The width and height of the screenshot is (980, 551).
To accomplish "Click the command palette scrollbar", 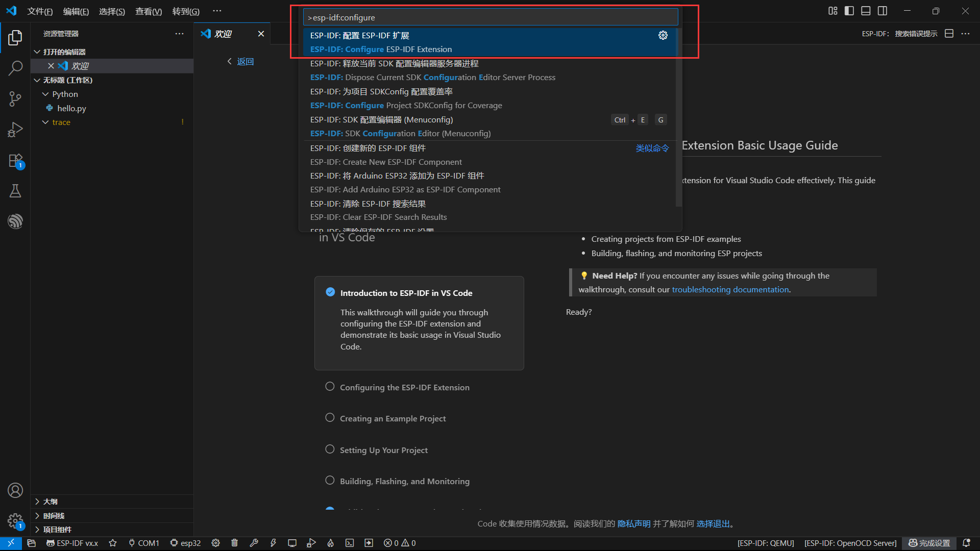I will pos(678,117).
